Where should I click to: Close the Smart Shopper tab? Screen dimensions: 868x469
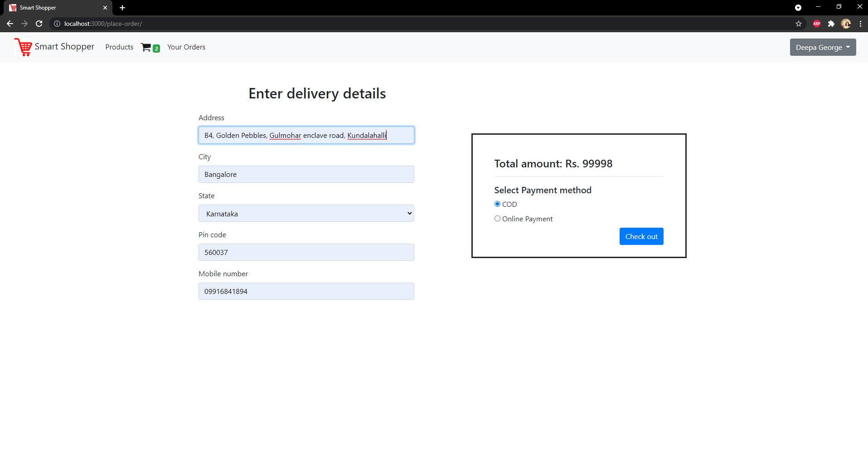[105, 8]
